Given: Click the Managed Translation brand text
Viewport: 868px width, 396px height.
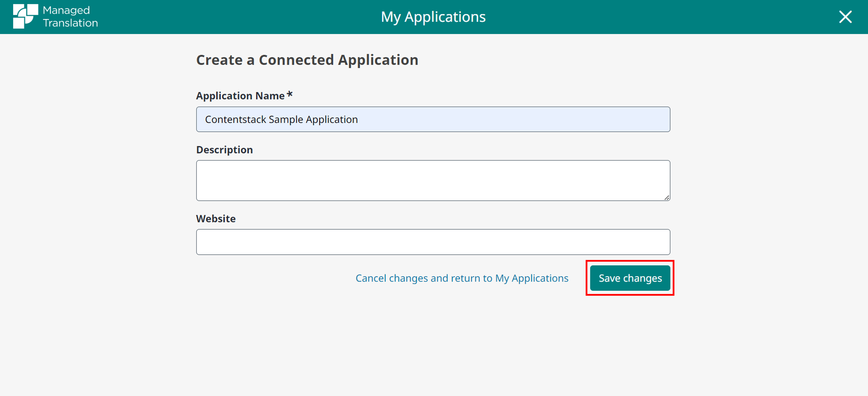Looking at the screenshot, I should tap(70, 17).
